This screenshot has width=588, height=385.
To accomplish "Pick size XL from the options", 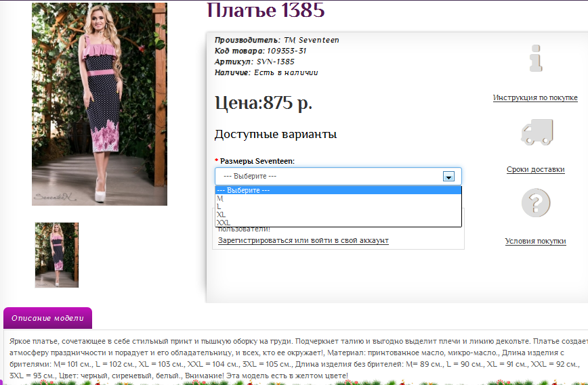I will [222, 214].
